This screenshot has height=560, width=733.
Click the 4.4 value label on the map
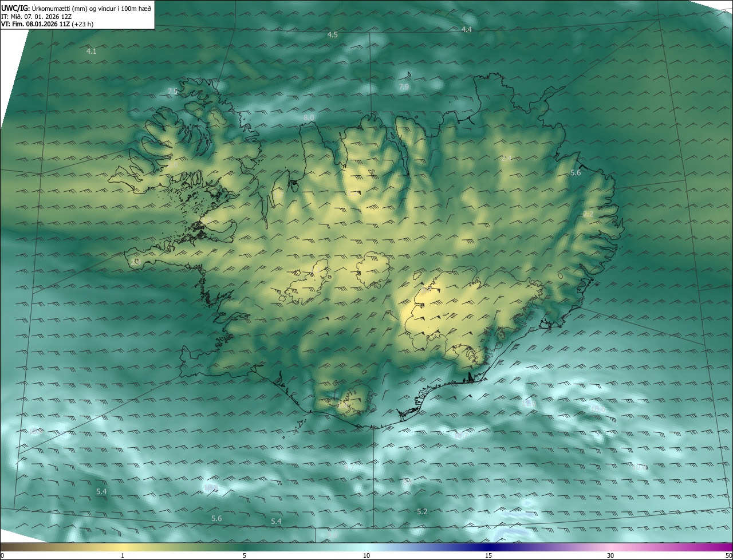click(467, 30)
